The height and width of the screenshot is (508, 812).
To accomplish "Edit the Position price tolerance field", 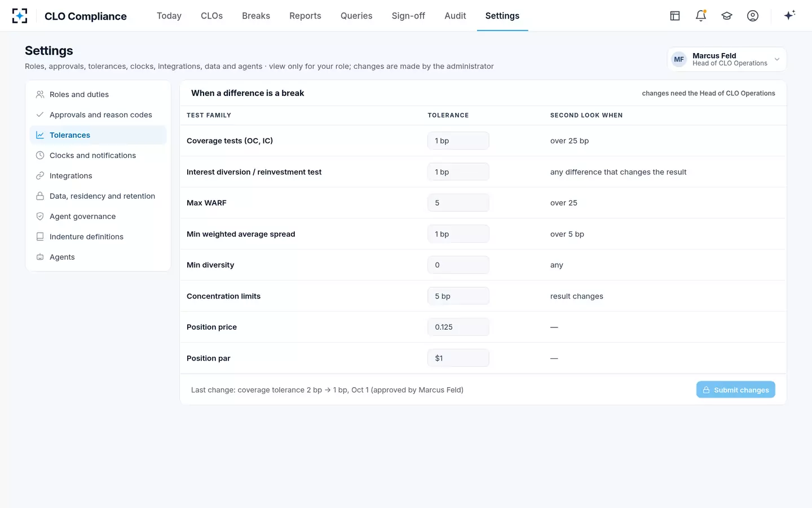I will tap(458, 327).
